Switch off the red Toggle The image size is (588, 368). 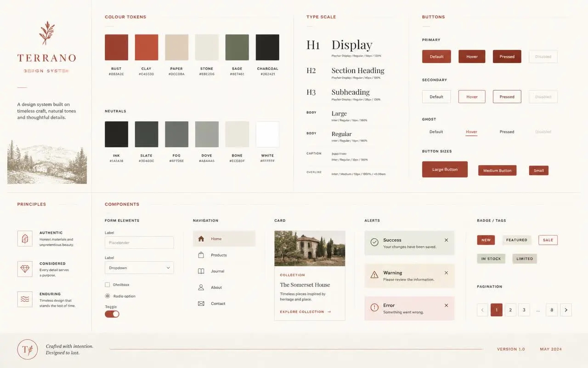click(x=112, y=314)
